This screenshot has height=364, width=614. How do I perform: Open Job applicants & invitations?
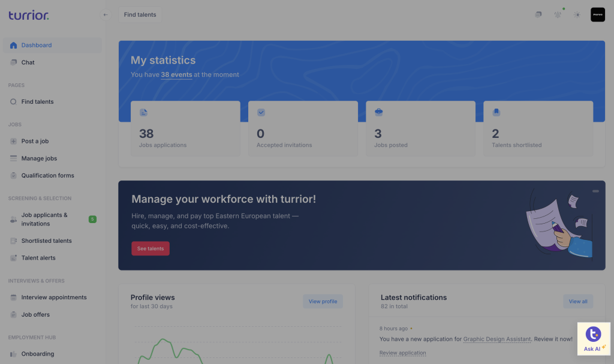pyautogui.click(x=53, y=219)
